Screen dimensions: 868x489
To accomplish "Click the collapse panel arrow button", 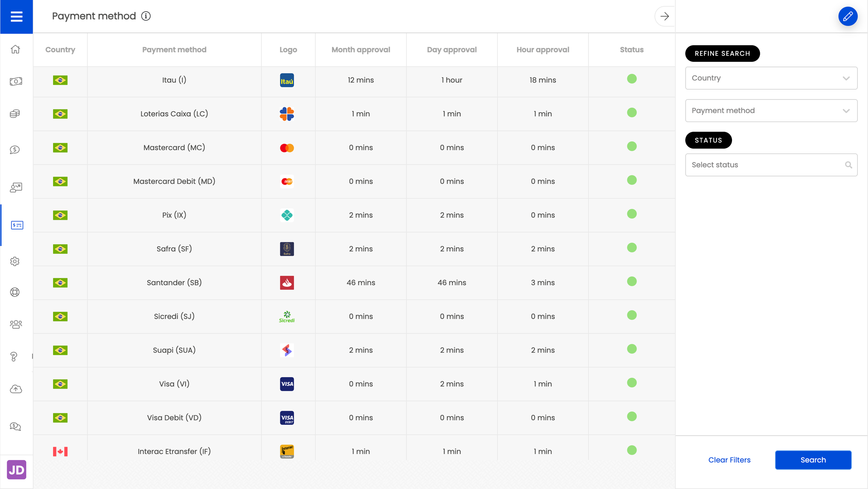I will click(x=664, y=16).
